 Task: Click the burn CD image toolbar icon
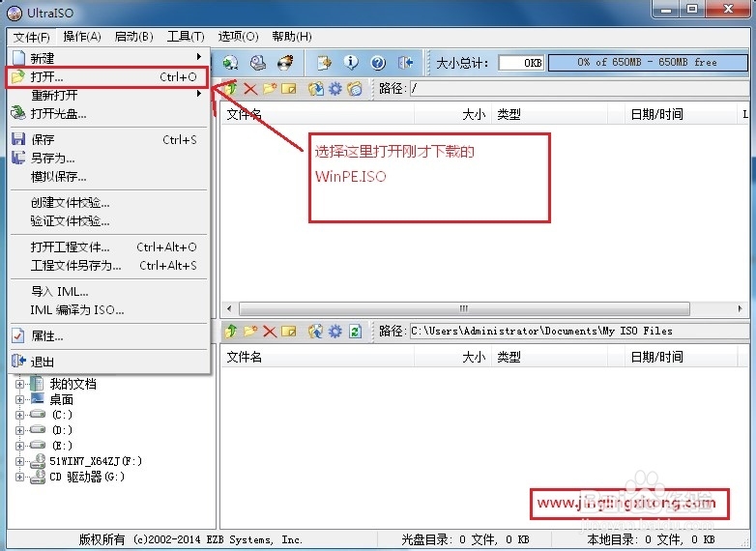point(285,63)
